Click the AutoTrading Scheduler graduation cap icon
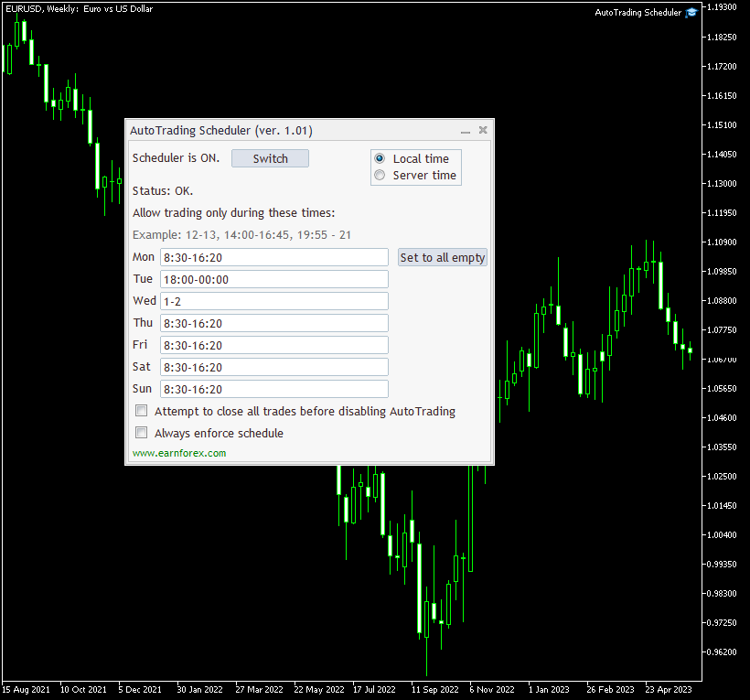The image size is (750, 700). pos(691,12)
